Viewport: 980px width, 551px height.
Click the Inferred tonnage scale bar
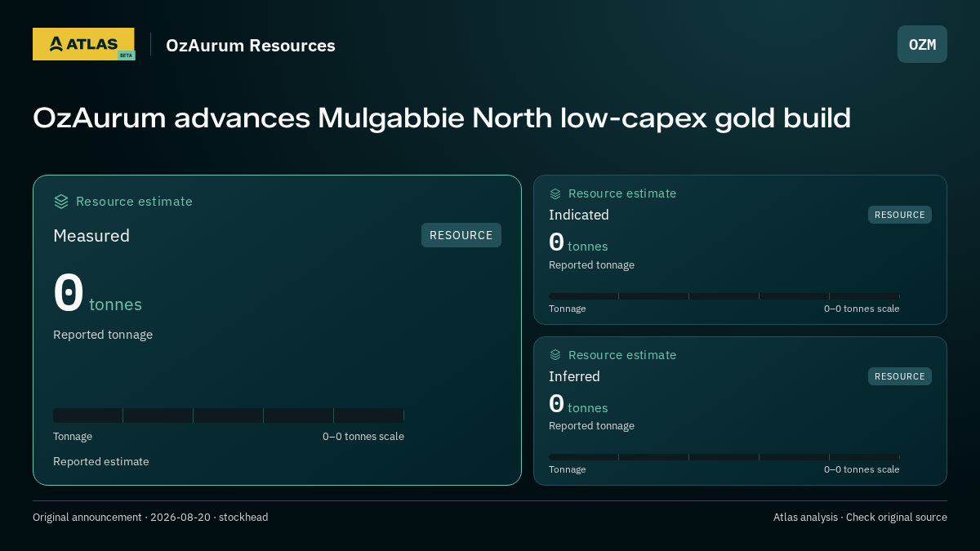tap(724, 457)
